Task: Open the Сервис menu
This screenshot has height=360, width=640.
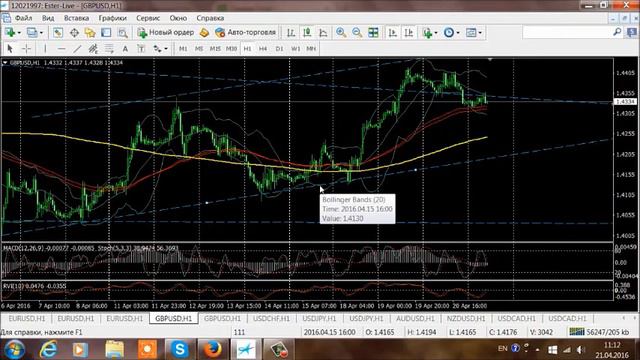Action: (x=148, y=18)
